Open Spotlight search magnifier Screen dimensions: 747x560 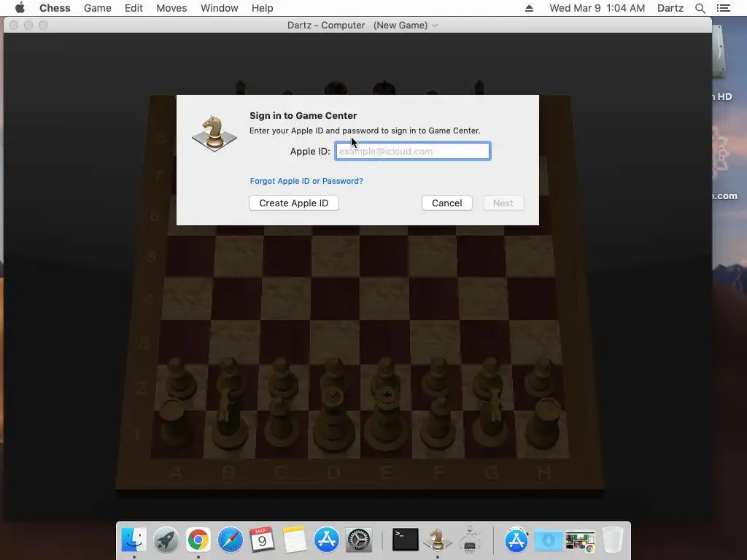click(x=700, y=8)
